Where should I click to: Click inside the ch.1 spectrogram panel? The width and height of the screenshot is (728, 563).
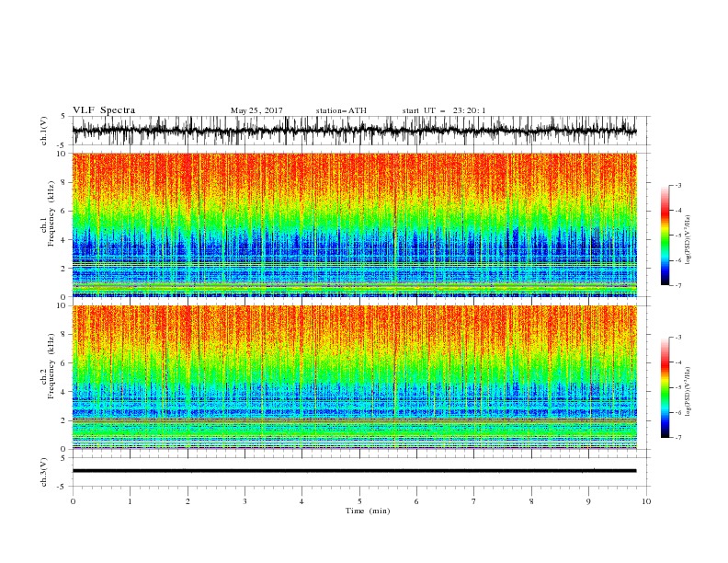[354, 224]
